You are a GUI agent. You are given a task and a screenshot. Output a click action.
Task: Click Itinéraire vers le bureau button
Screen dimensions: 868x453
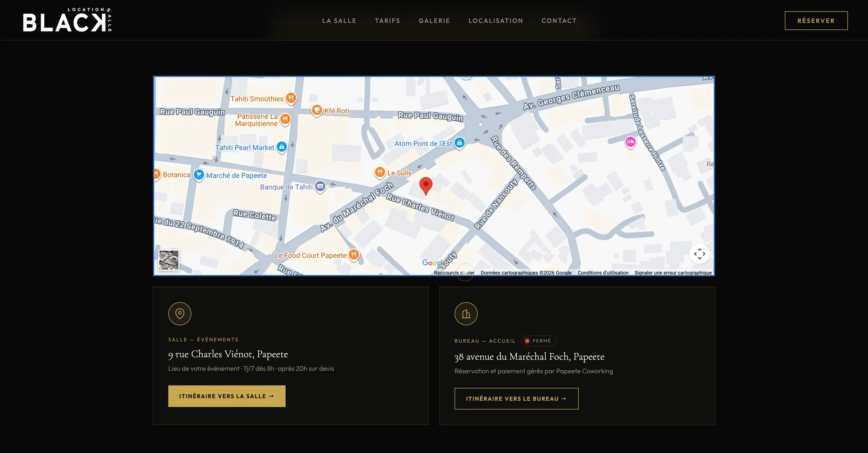click(517, 399)
